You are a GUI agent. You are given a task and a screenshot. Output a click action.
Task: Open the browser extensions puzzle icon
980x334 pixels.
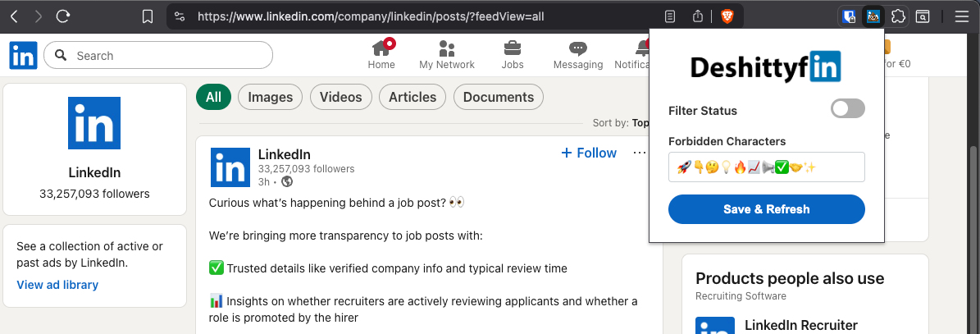(898, 16)
